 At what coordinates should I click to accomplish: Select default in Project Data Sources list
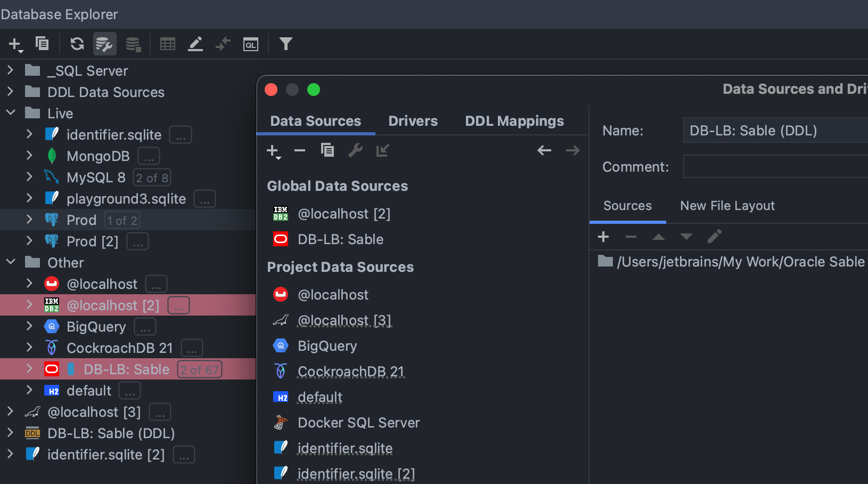(x=320, y=397)
